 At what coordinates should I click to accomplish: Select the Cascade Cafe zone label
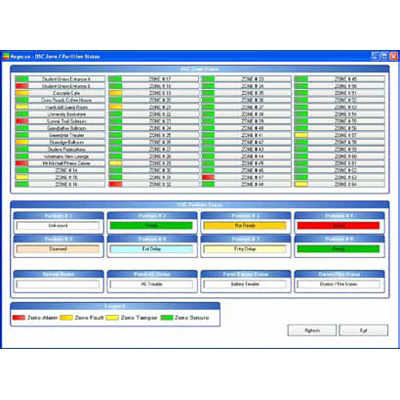(x=66, y=93)
